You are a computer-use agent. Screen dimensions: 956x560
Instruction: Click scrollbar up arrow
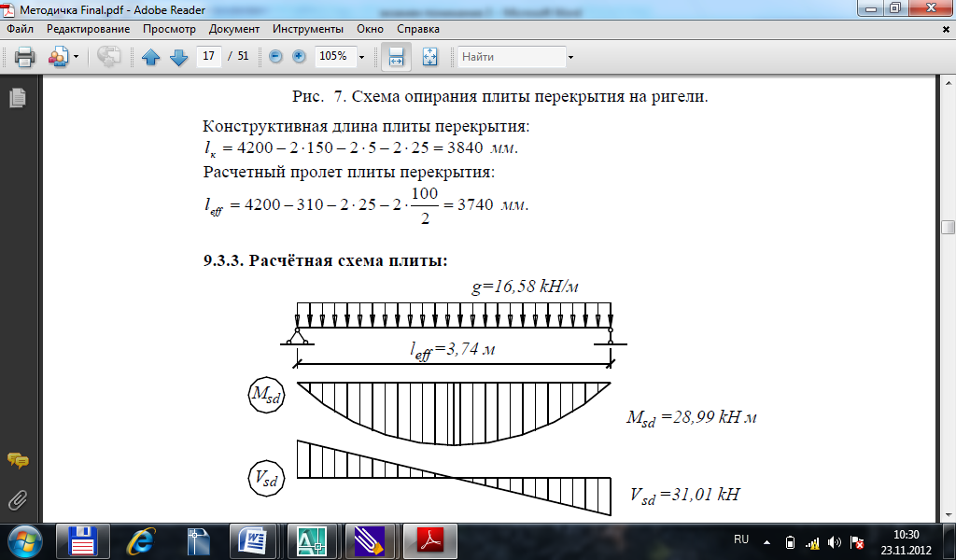coord(949,82)
